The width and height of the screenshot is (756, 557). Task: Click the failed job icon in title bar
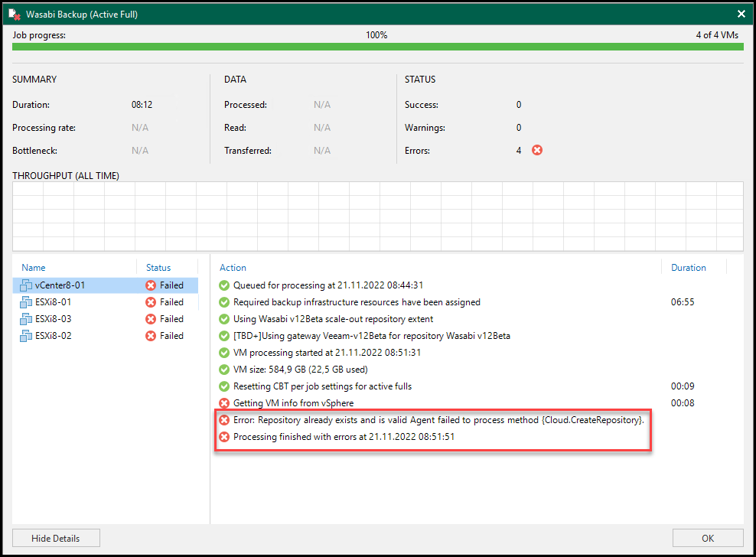(x=15, y=15)
